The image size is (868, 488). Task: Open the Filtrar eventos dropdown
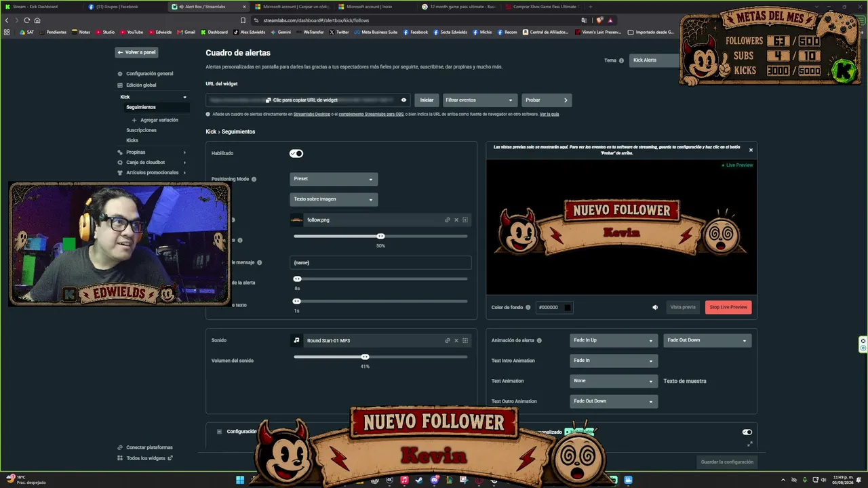(x=479, y=100)
